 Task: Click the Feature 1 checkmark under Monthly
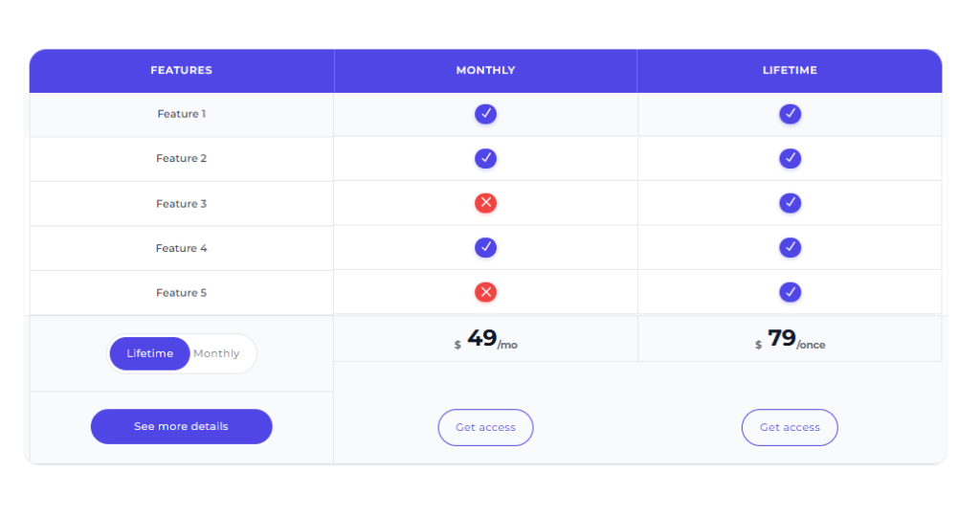coord(485,114)
